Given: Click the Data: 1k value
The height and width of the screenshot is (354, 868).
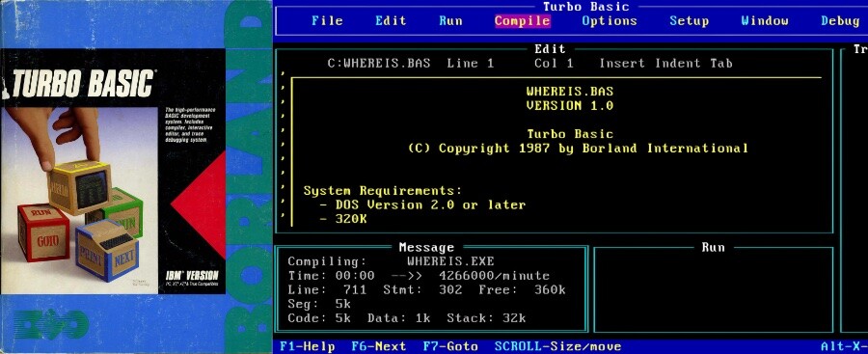Looking at the screenshot, I should [398, 318].
